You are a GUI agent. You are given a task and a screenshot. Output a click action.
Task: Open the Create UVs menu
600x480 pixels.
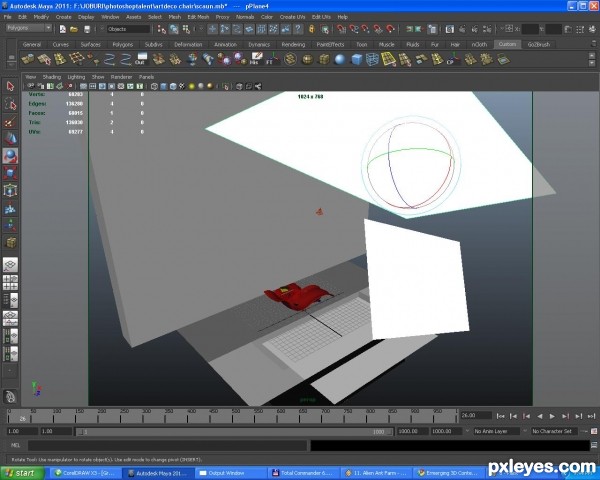point(292,17)
